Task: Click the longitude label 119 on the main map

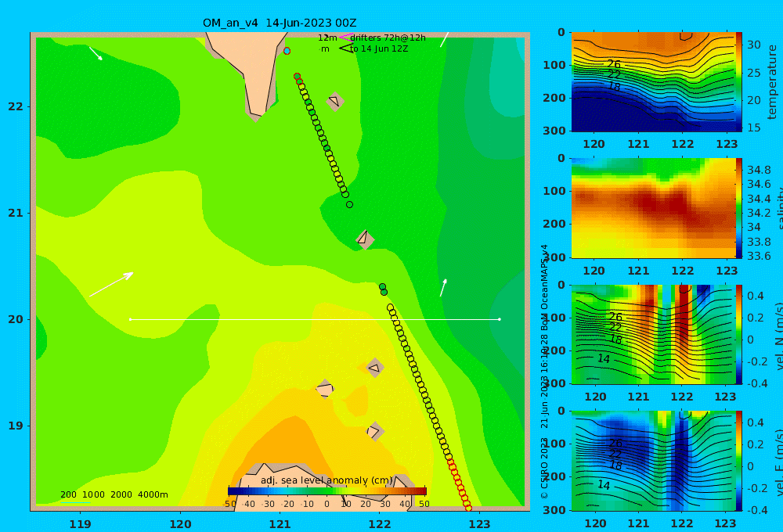Action: [81, 524]
